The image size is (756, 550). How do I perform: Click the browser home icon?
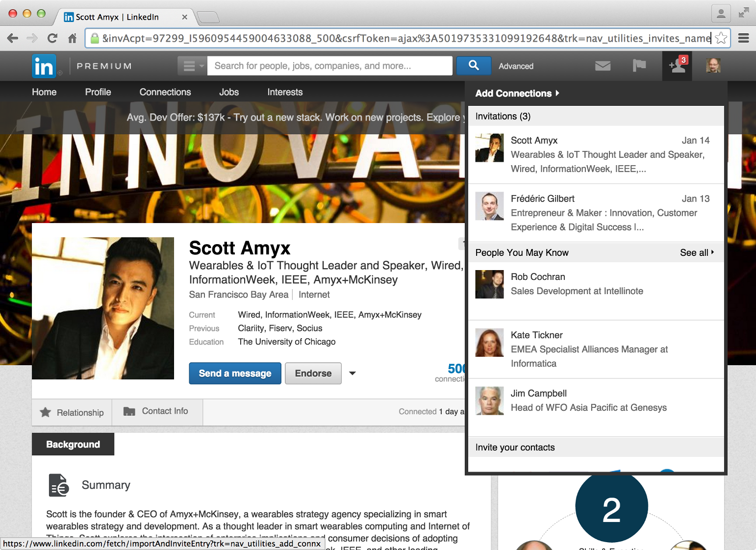click(x=72, y=38)
